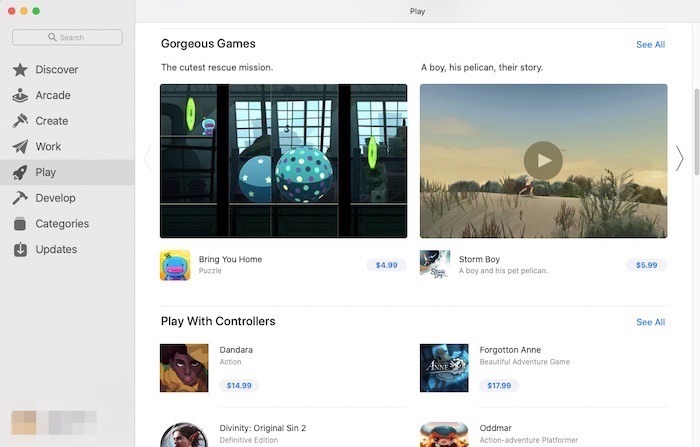This screenshot has width=700, height=447.
Task: Open the Dandara game icon
Action: click(184, 368)
